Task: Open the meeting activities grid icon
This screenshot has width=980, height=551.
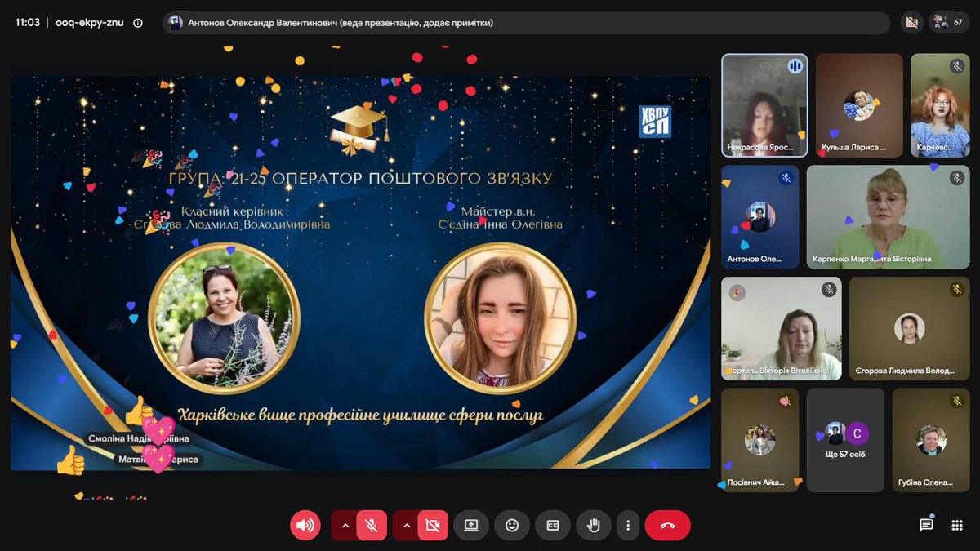Action: tap(957, 526)
